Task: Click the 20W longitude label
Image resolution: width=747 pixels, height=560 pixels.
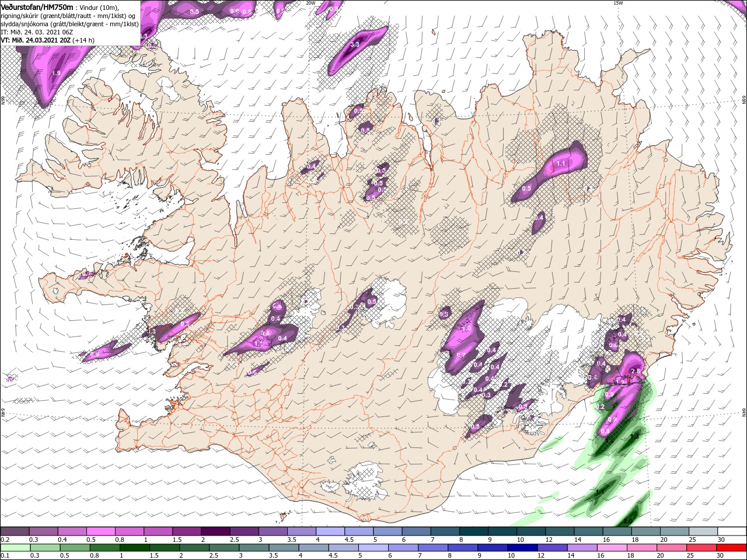Action: point(310,3)
